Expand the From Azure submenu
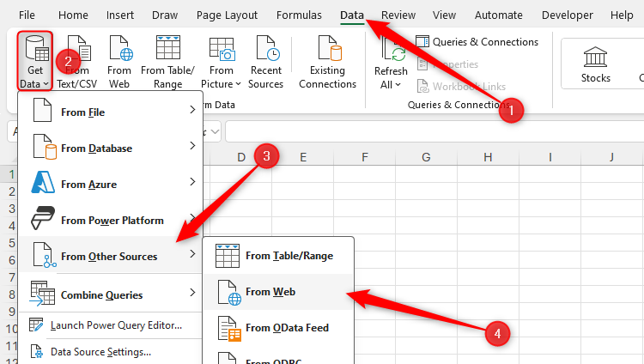 tap(110, 185)
